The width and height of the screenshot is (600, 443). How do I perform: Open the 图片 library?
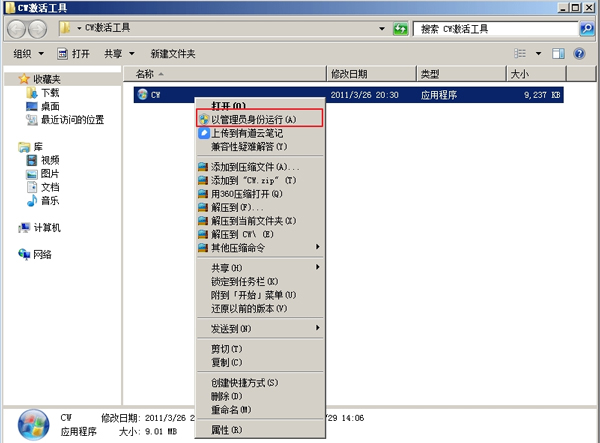coord(50,174)
